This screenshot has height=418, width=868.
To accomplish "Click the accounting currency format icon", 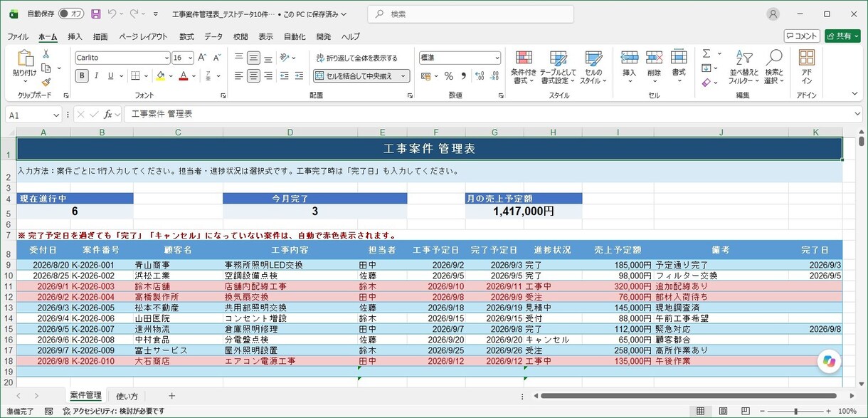I will (425, 75).
